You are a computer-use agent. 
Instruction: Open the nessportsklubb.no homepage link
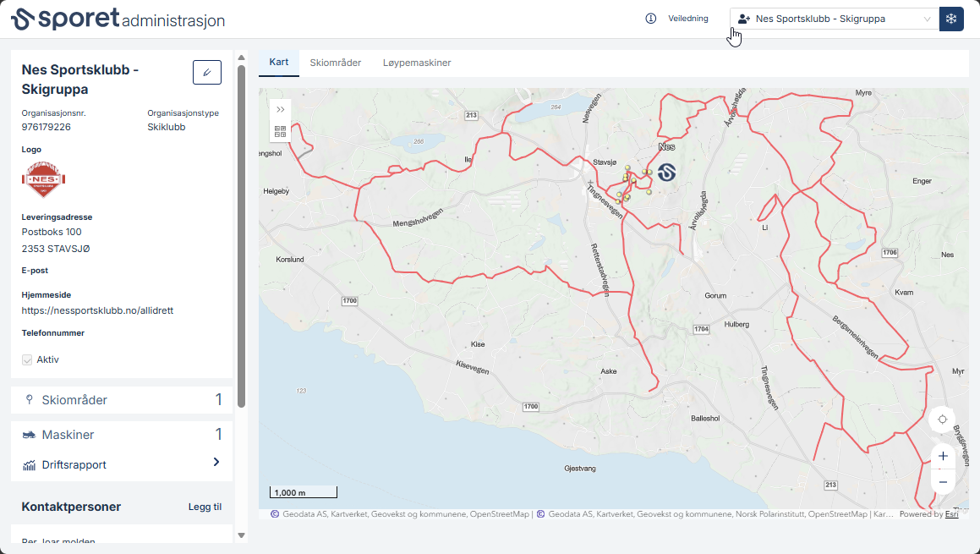tap(97, 310)
